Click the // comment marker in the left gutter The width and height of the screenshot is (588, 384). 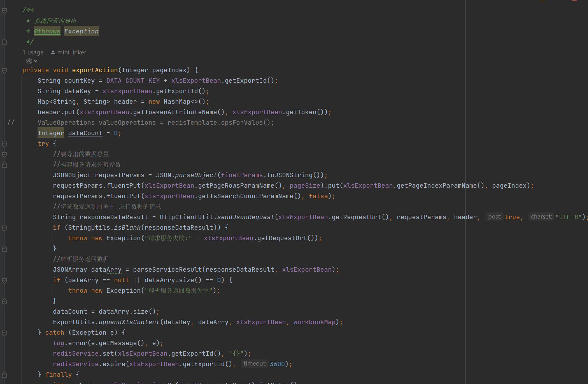point(11,122)
